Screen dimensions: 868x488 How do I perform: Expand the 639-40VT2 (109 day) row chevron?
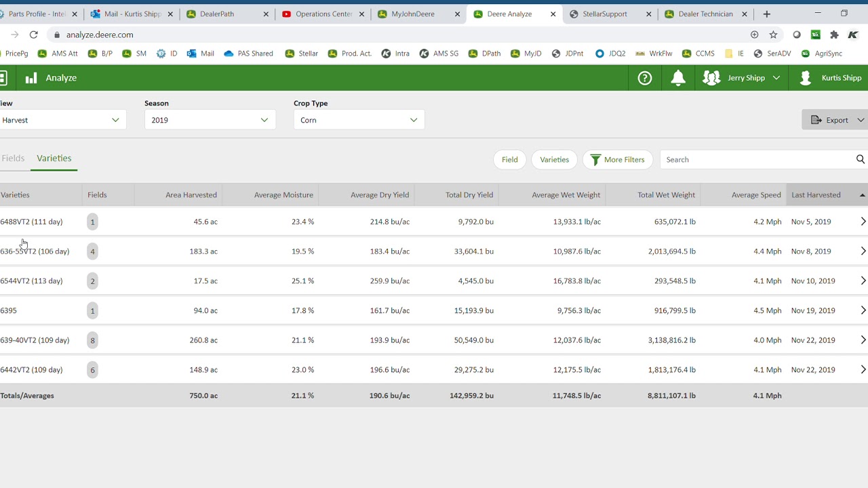point(863,340)
